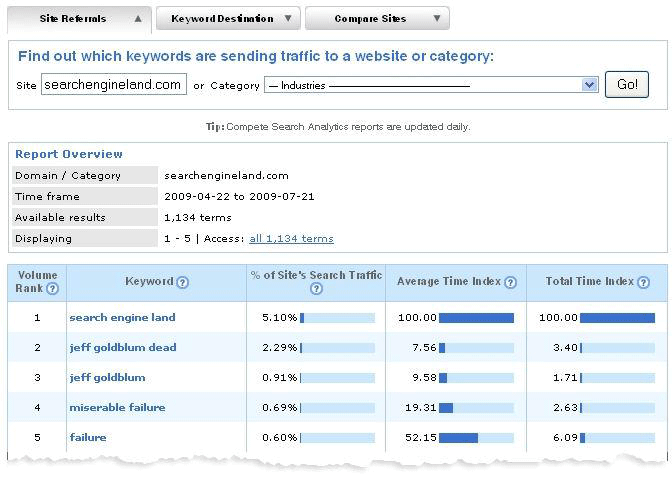This screenshot has width=672, height=479.
Task: Click Average Time Index header text
Action: pyautogui.click(x=449, y=281)
